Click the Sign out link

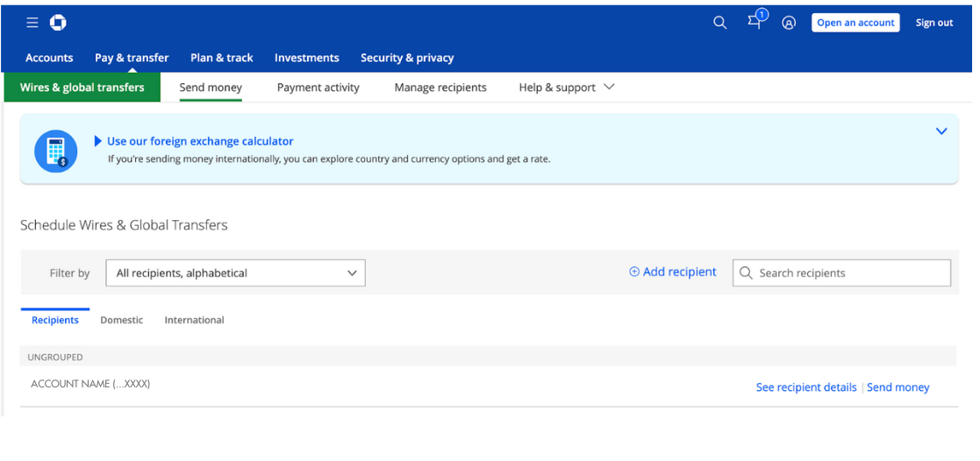pyautogui.click(x=934, y=23)
